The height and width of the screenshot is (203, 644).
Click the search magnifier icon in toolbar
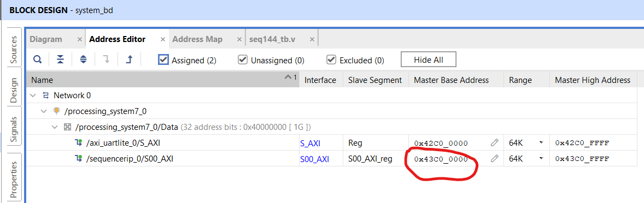(37, 60)
